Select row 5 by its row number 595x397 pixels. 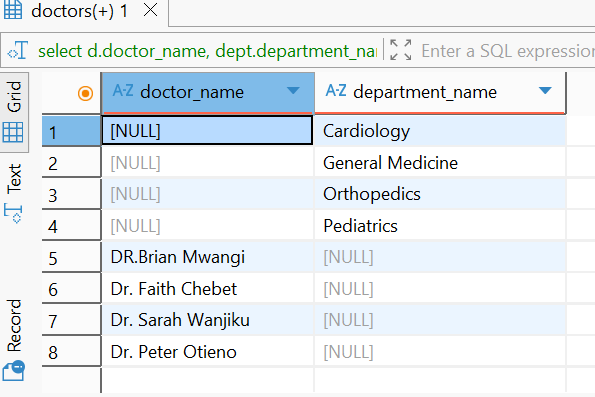click(71, 257)
